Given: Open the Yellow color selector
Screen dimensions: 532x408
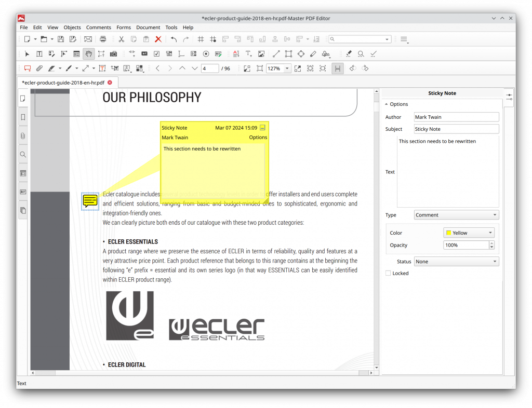Looking at the screenshot, I should [x=468, y=233].
